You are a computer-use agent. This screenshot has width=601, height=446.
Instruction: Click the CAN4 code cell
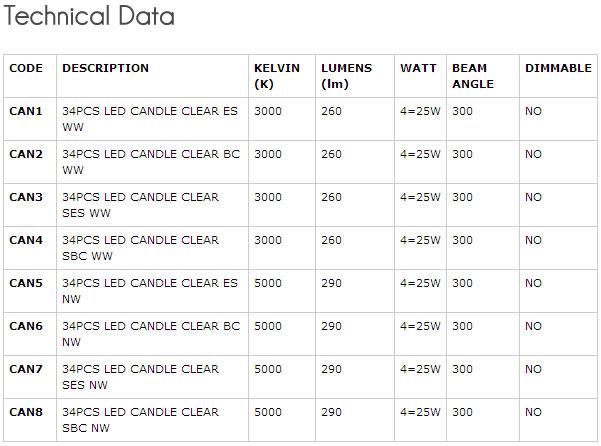tap(26, 240)
